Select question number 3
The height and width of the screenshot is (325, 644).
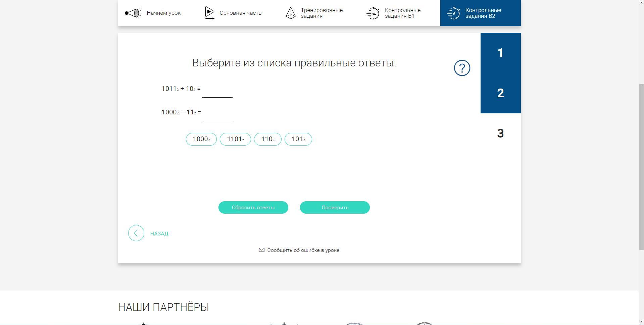[500, 133]
